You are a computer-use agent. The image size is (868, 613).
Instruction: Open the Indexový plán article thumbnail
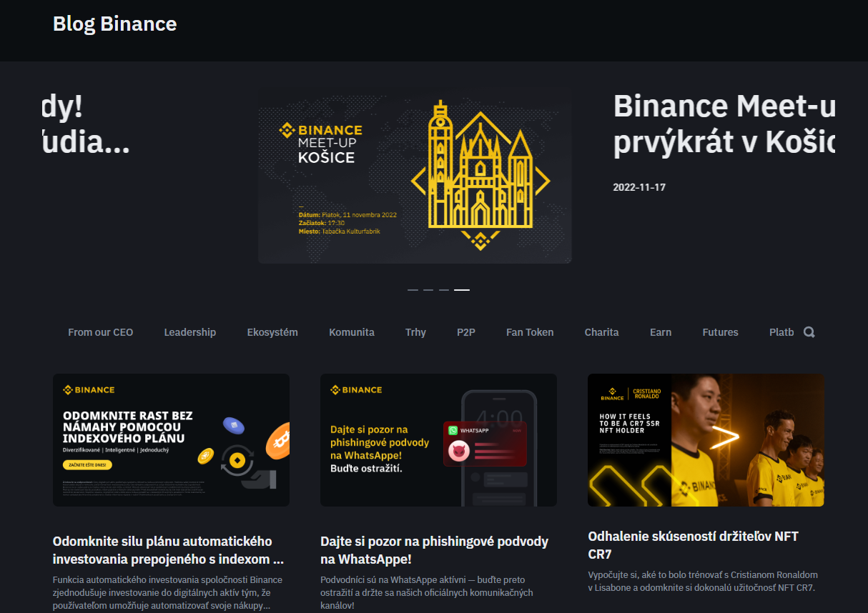(171, 440)
